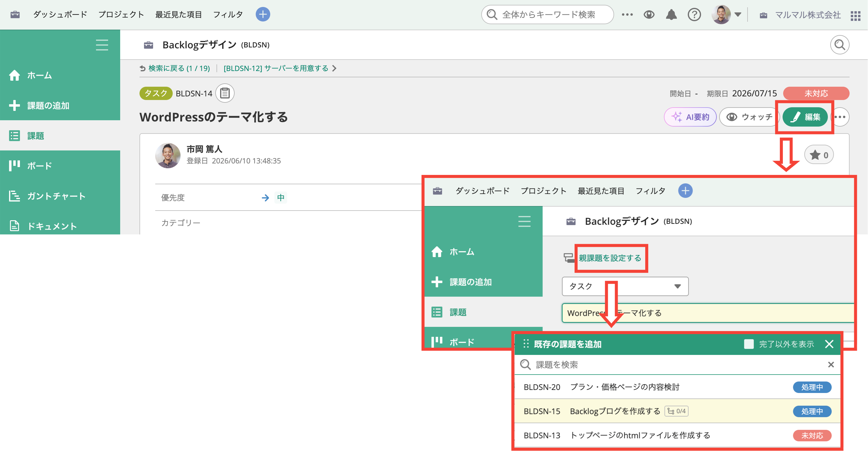Viewport: 868px width, 451px height.
Task: Click the star button showing 0
Action: [819, 155]
